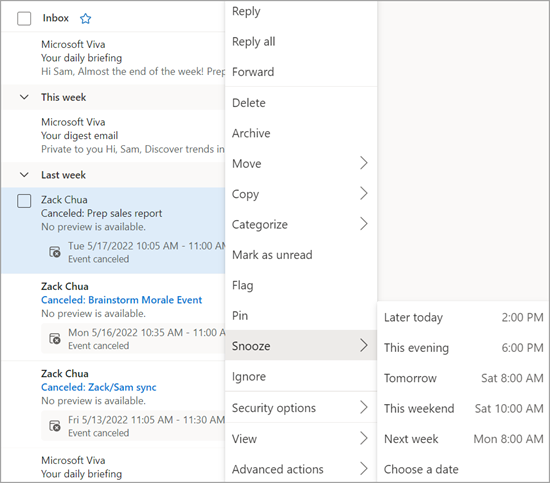This screenshot has height=483, width=550.
Task: Collapse the Last week group
Action: (x=24, y=175)
